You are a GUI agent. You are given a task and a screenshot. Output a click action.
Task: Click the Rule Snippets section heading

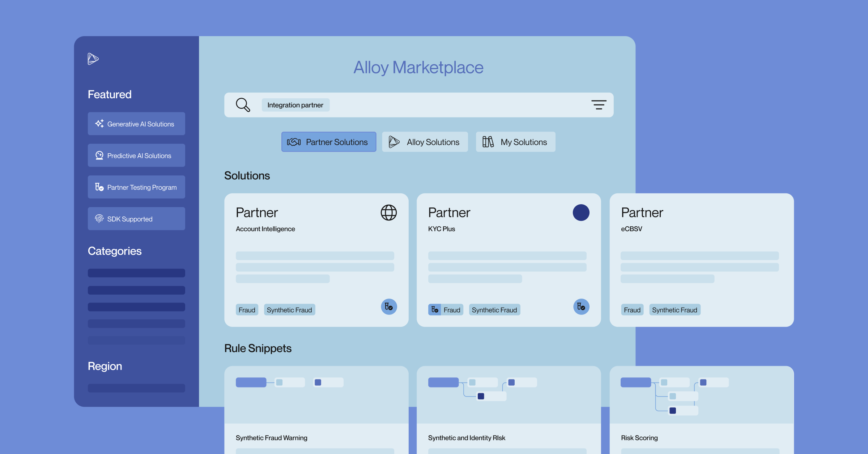258,348
